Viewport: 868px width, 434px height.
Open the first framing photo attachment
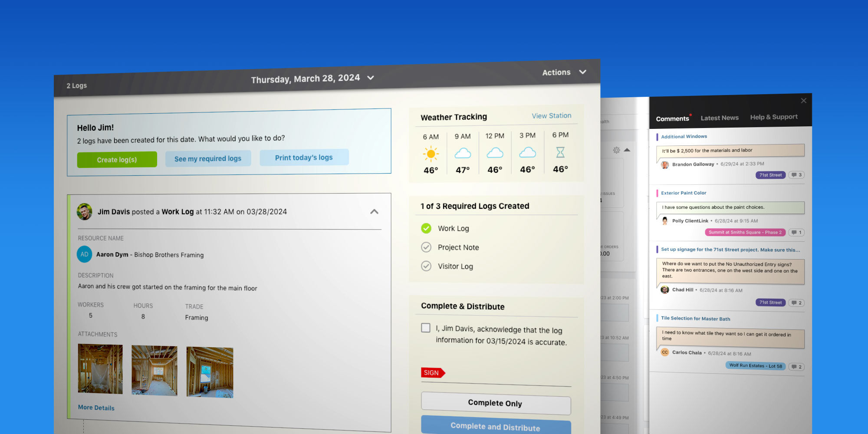click(100, 369)
